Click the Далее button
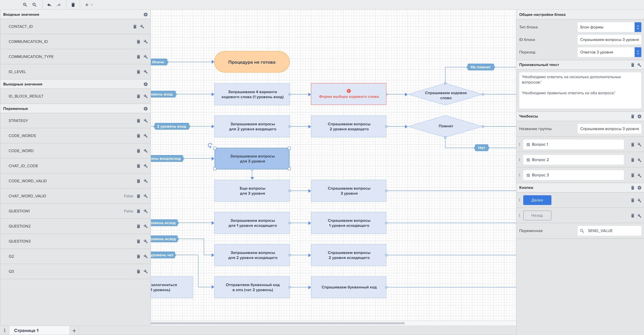Viewport: 644px width, 335px height. point(537,200)
